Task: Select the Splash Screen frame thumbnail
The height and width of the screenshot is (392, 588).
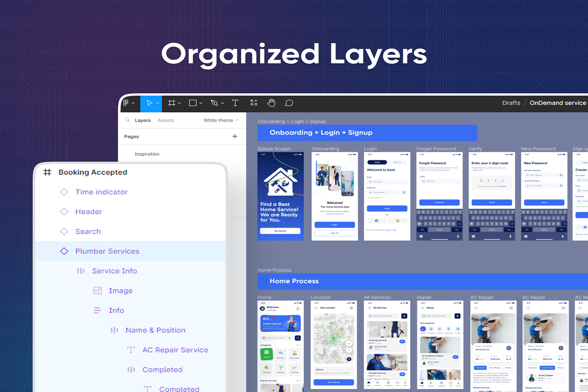Action: [x=281, y=196]
